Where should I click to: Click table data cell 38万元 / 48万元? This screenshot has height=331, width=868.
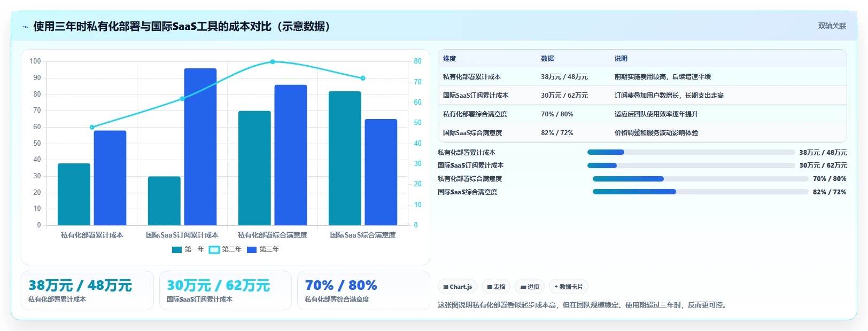[564, 77]
